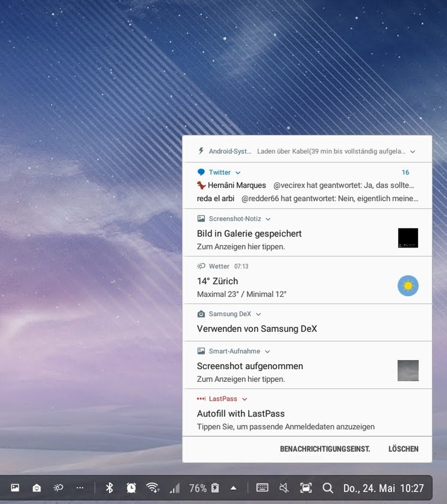Open the alarm clock status icon
This screenshot has width=447, height=504.
pyautogui.click(x=131, y=488)
